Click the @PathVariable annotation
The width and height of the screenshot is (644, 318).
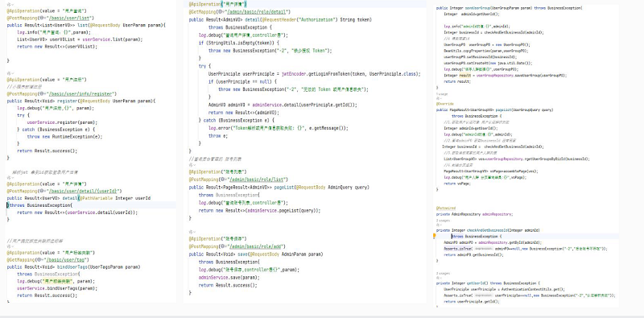point(97,198)
